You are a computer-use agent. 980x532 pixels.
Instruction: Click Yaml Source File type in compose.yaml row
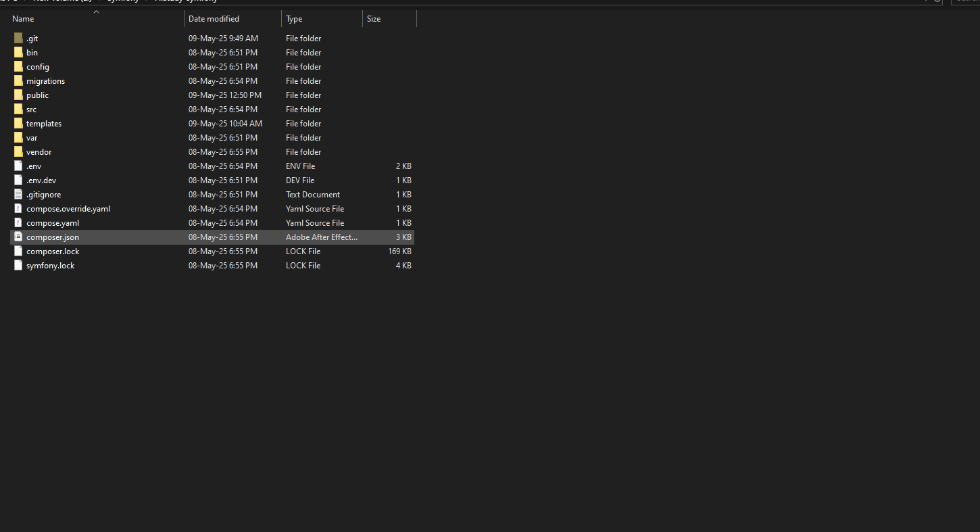click(315, 223)
